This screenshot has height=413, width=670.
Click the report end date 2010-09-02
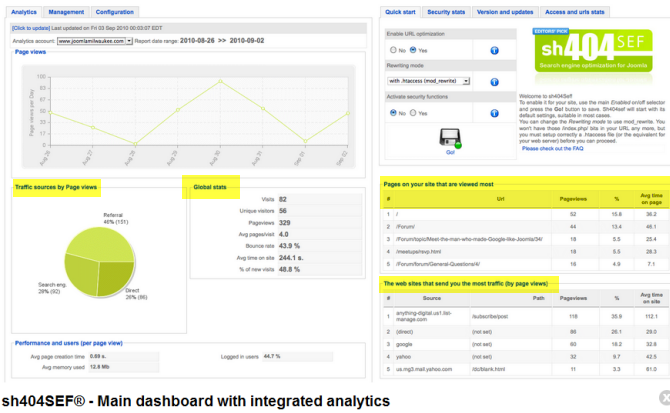(247, 41)
